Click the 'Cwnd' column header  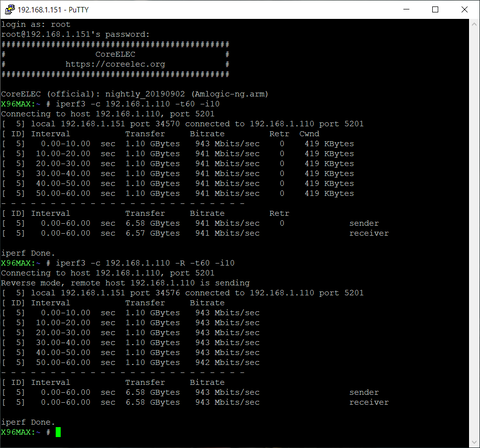click(309, 134)
